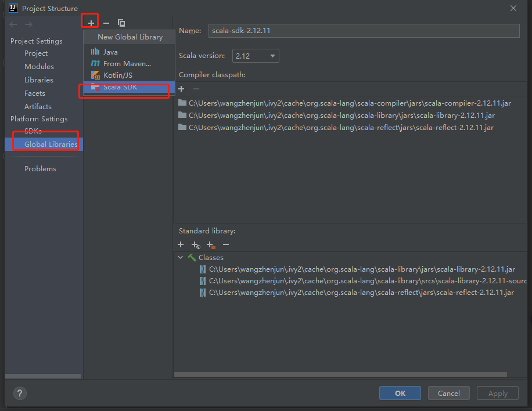Viewport: 532px width, 411px height.
Task: Click the horizontal scrollbar under Standard library
Action: [340, 374]
